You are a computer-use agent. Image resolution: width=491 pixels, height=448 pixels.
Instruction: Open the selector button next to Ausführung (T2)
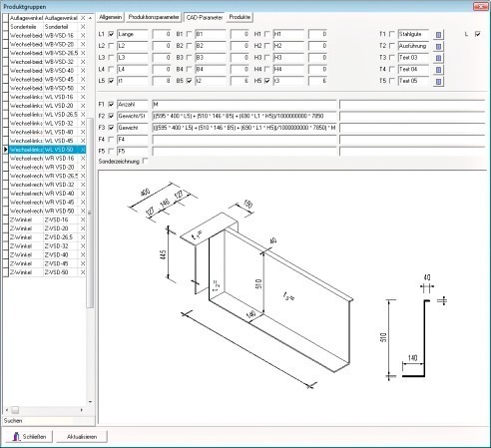coord(438,46)
